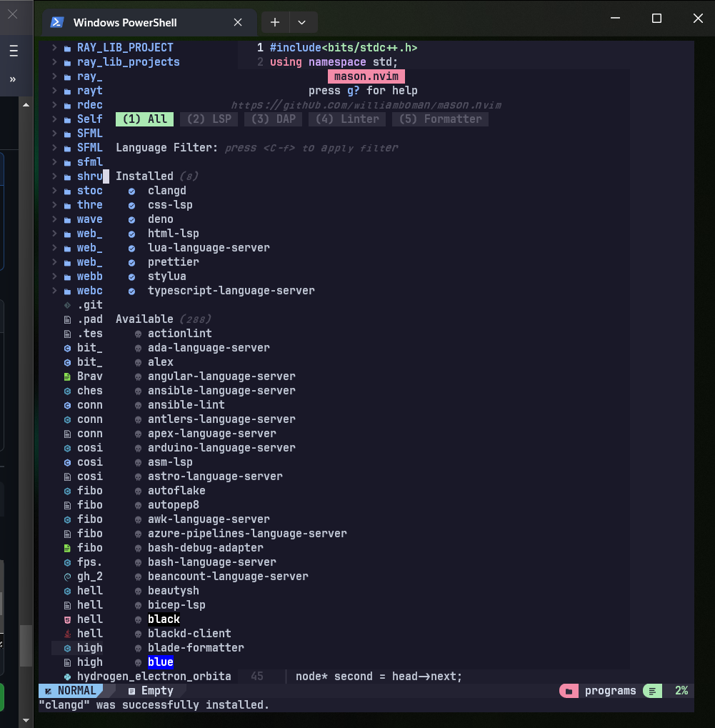Click the + button to open a new terminal tab

(x=275, y=22)
